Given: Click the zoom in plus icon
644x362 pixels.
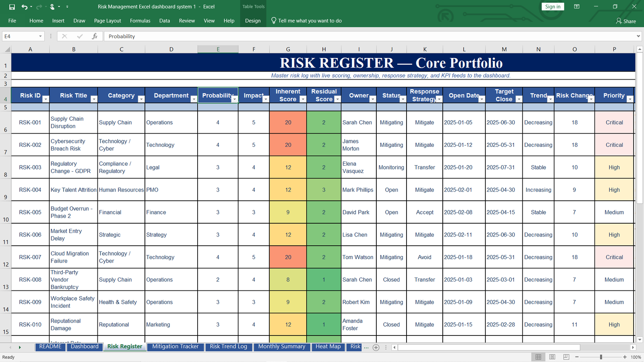Looking at the screenshot, I should (625, 357).
